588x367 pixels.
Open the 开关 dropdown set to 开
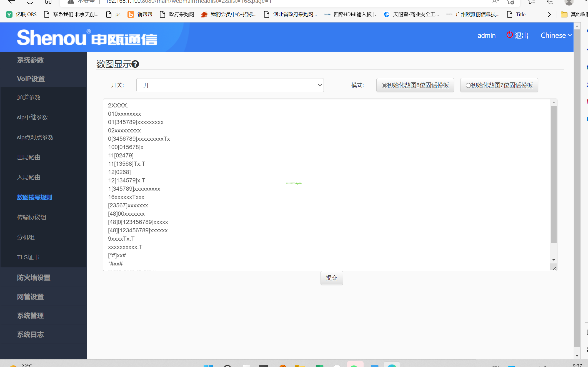tap(230, 85)
